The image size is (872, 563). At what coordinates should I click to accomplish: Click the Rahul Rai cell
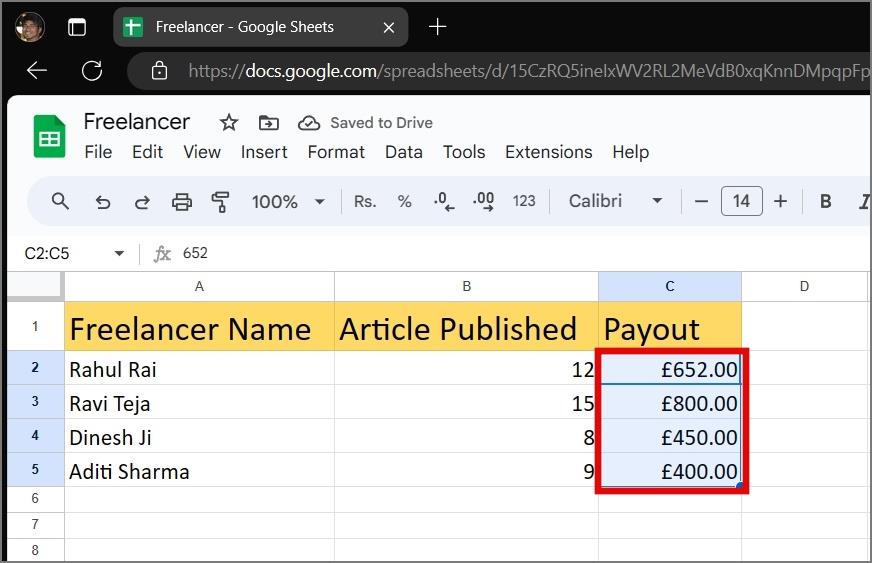(199, 368)
